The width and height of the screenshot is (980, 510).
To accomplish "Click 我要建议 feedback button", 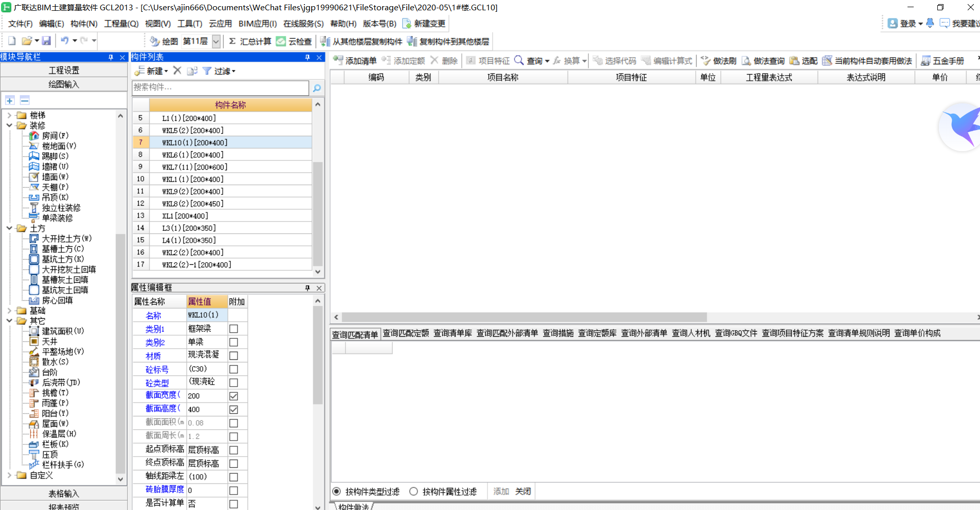I will (x=959, y=24).
